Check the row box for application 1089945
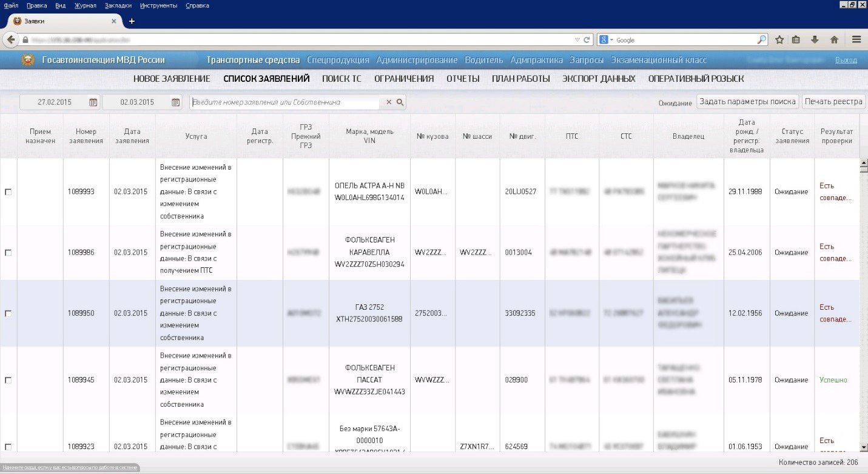 (x=8, y=380)
